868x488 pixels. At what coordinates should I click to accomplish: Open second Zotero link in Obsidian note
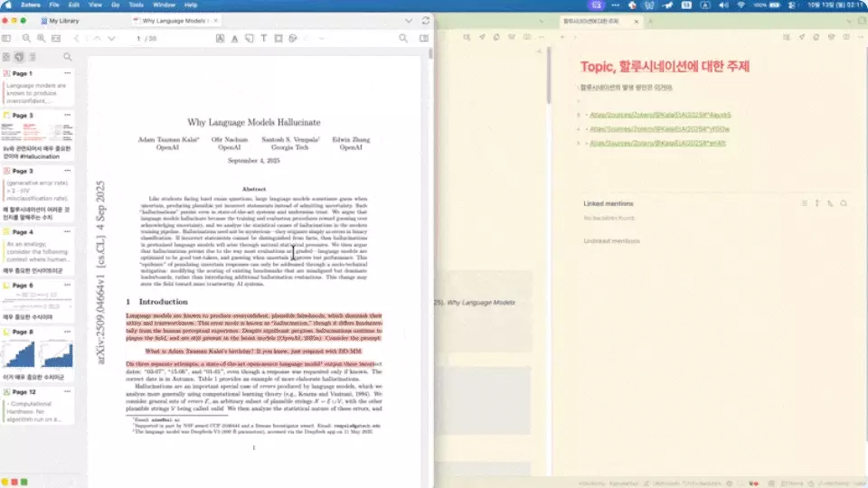click(x=659, y=129)
